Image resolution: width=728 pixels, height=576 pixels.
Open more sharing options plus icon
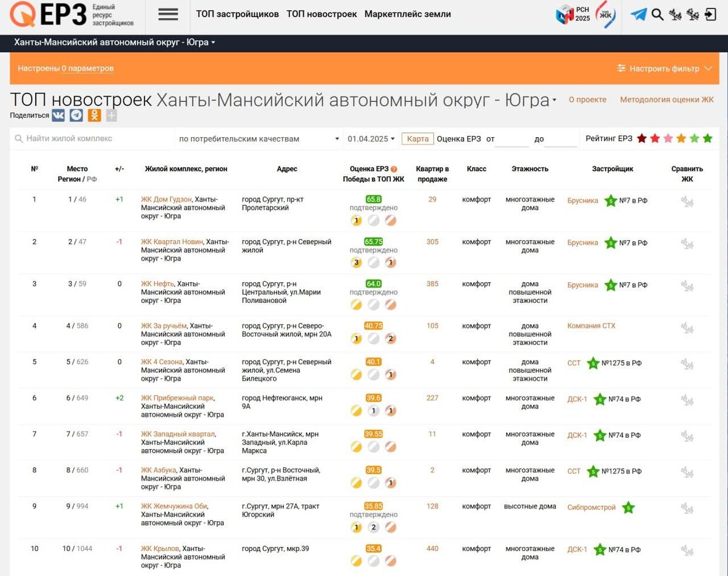click(111, 116)
